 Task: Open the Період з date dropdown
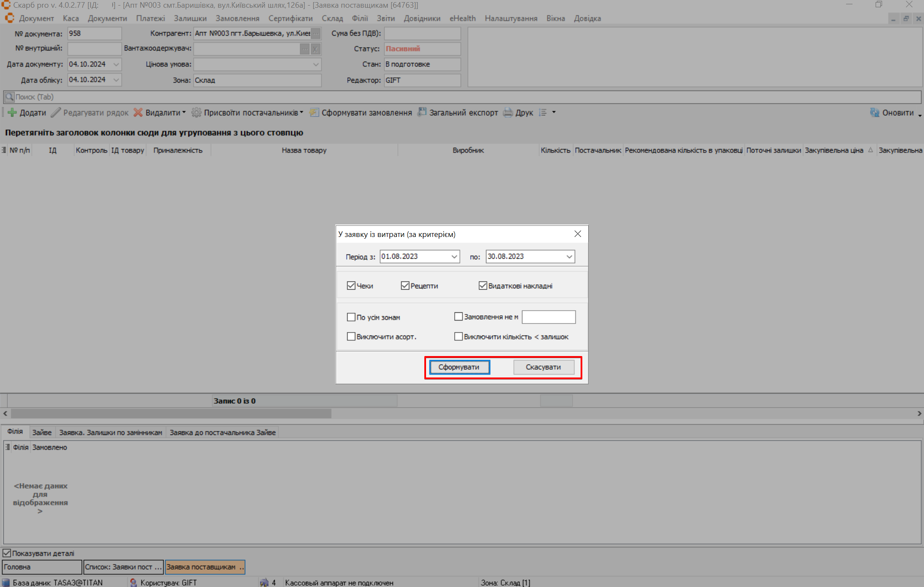[454, 257]
